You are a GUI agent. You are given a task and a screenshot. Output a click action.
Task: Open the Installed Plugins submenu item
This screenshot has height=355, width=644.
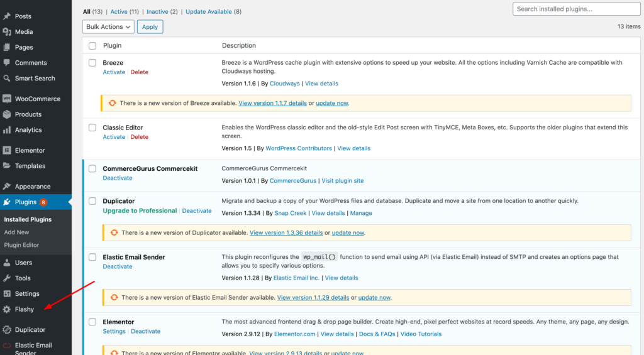(28, 219)
